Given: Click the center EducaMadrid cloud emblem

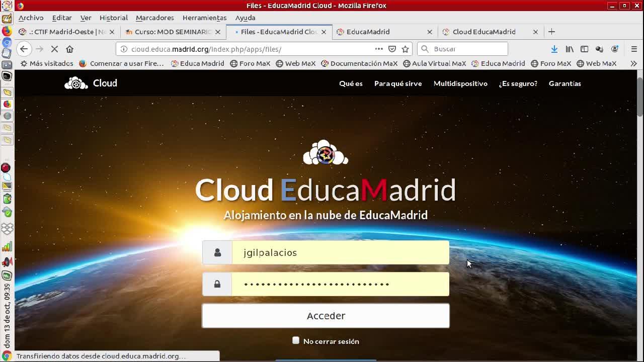Looking at the screenshot, I should (x=326, y=153).
